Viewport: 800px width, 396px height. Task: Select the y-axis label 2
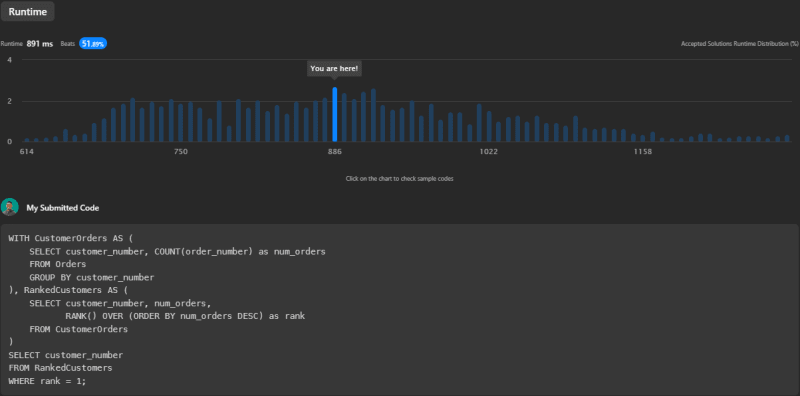pos(10,101)
